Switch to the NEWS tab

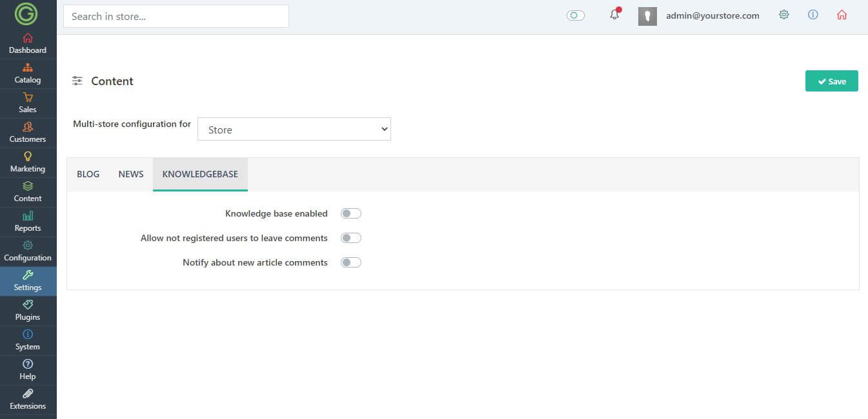[131, 174]
